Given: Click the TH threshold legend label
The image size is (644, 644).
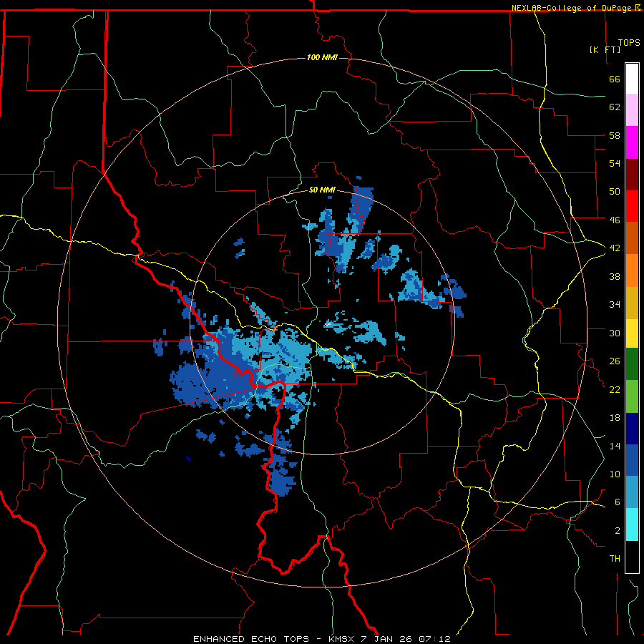Looking at the screenshot, I should (x=615, y=559).
